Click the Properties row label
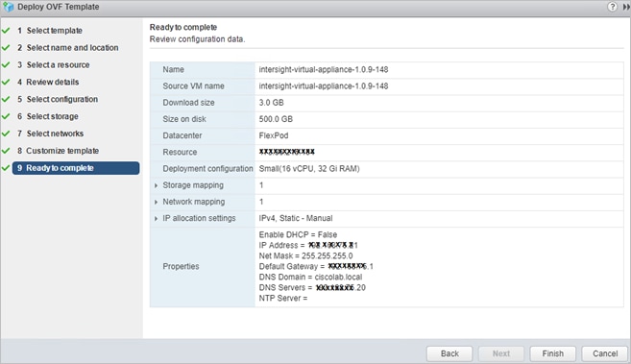The image size is (631, 364). tap(182, 267)
